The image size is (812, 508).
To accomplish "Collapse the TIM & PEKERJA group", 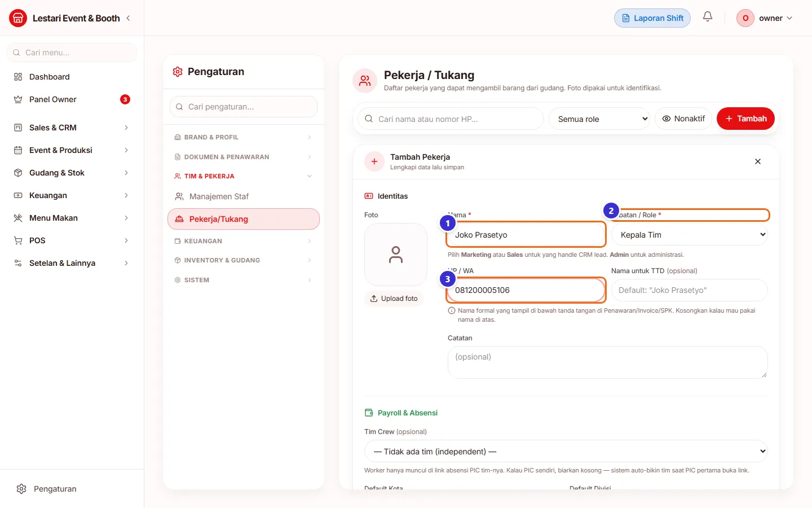I will point(244,176).
